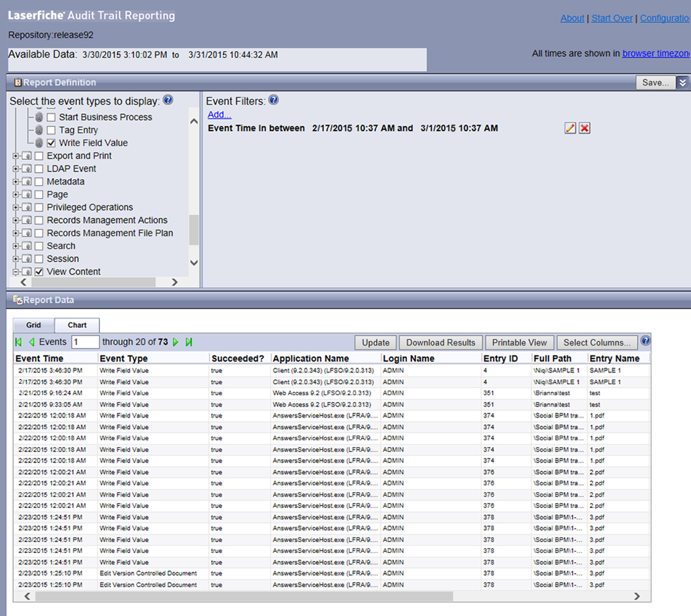This screenshot has width=691, height=616.
Task: Click the Tag Entry event icon
Action: point(39,130)
